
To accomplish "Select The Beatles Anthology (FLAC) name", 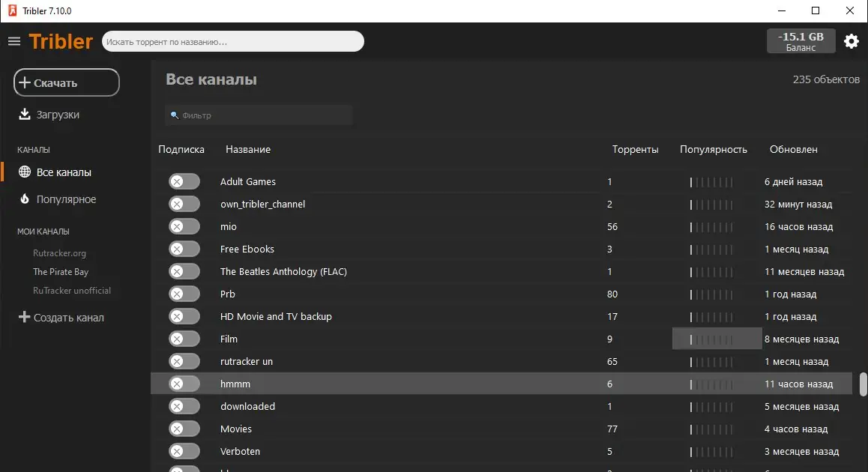I will tap(283, 272).
